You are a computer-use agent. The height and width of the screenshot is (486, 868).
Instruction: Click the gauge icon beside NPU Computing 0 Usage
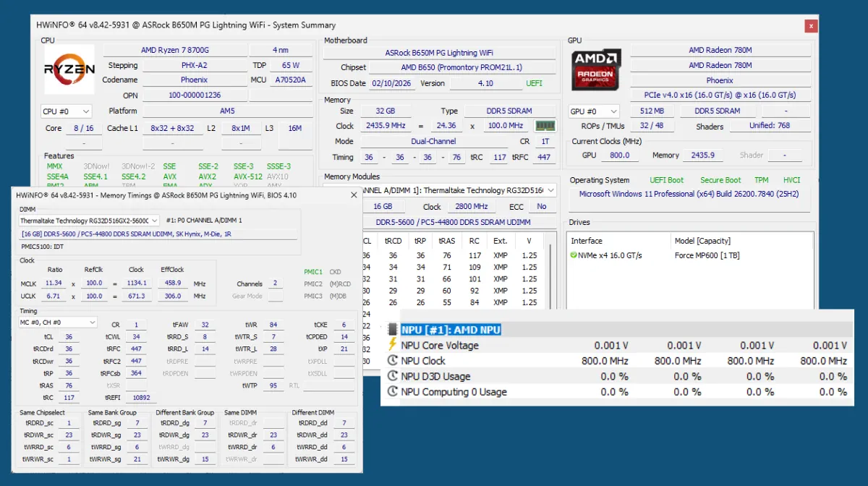pos(393,392)
